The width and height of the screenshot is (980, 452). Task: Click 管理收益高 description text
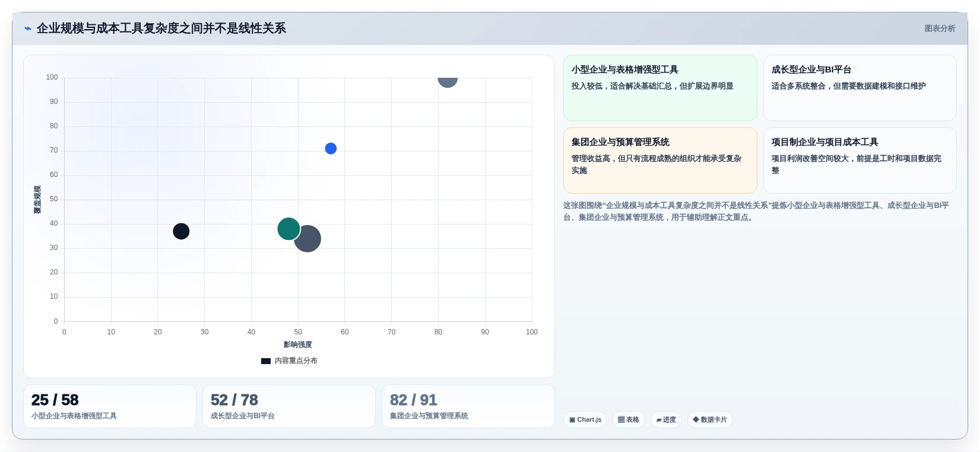tap(656, 165)
